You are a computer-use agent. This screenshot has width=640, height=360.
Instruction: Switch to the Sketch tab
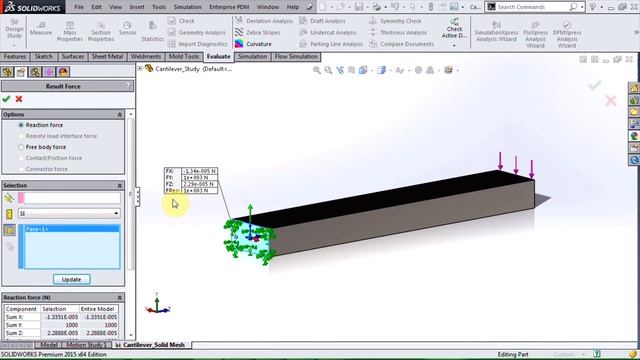[x=44, y=57]
